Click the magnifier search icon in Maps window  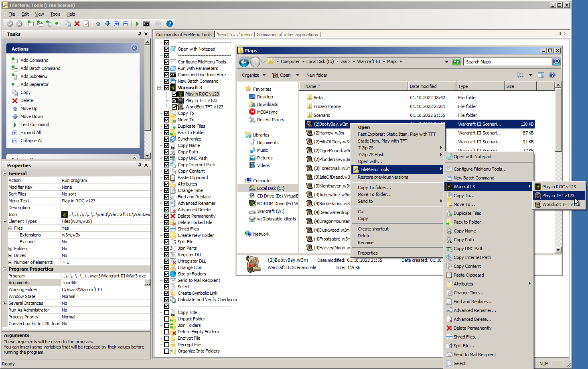tap(556, 62)
